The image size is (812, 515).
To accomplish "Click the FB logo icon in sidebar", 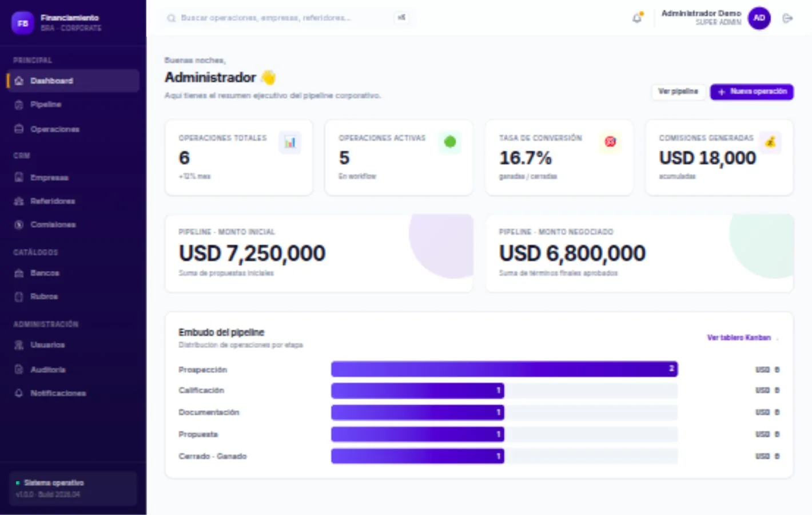I will [x=23, y=23].
